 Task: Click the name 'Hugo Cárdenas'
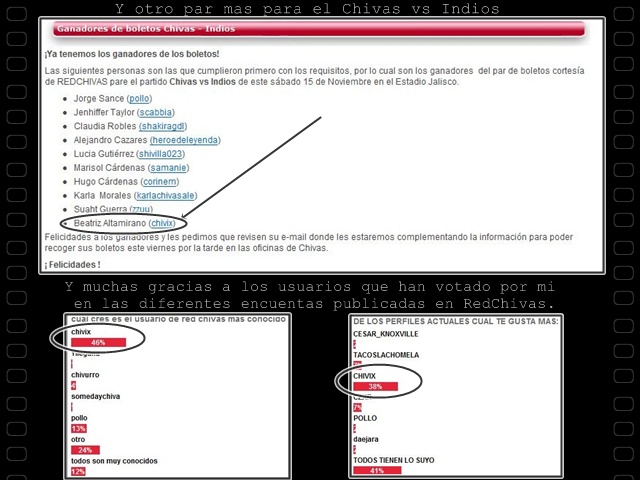(106, 182)
